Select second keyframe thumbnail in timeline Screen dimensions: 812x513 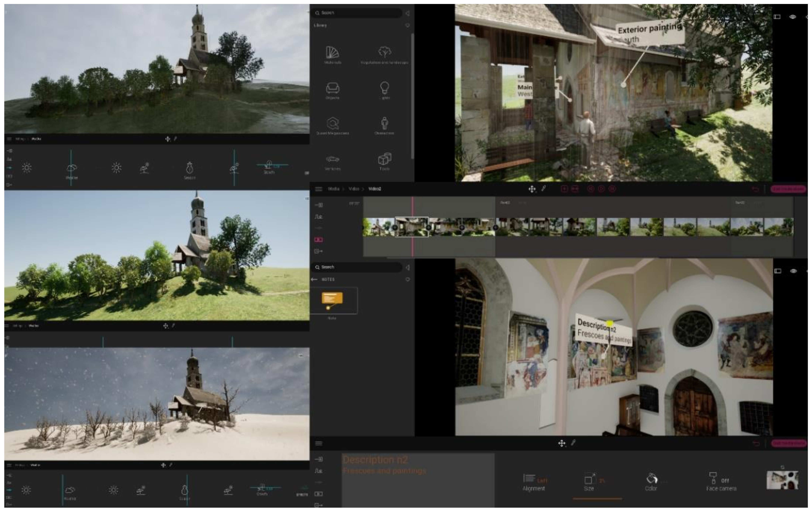pyautogui.click(x=411, y=227)
